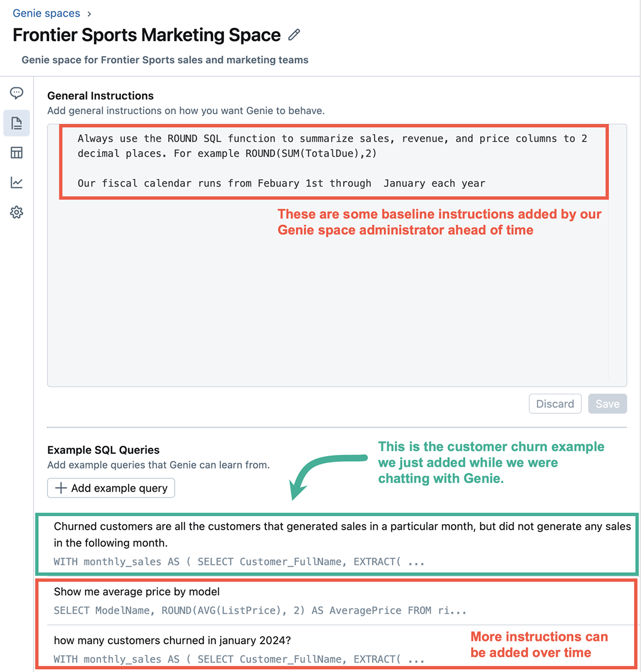The width and height of the screenshot is (641, 672).
Task: Open the data tables sidebar icon
Action: 17,153
